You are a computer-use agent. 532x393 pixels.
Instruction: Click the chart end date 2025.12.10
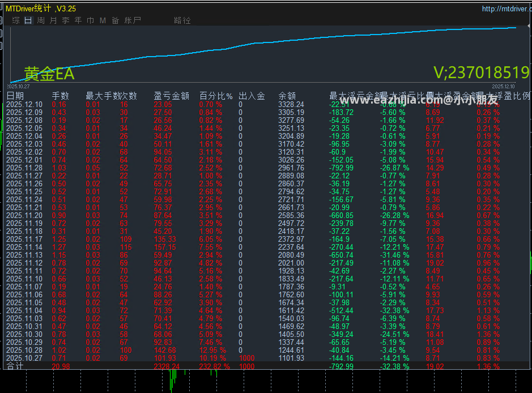click(503, 87)
